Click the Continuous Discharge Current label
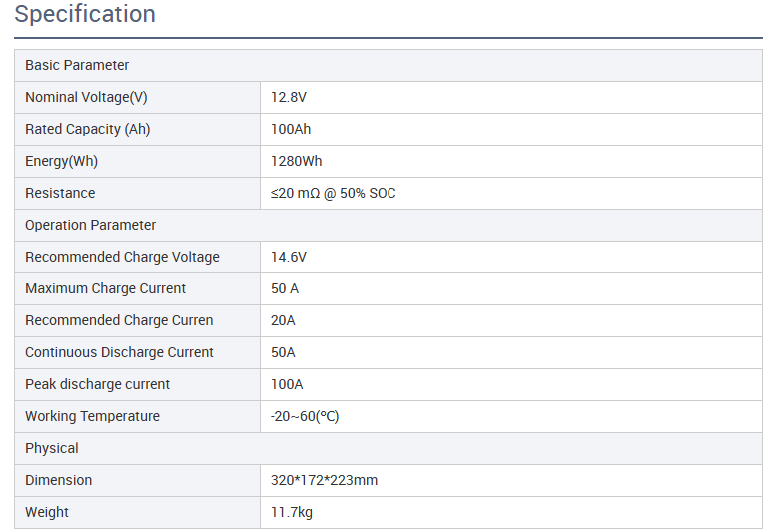Screen dimensions: 777x532 [x=119, y=352]
